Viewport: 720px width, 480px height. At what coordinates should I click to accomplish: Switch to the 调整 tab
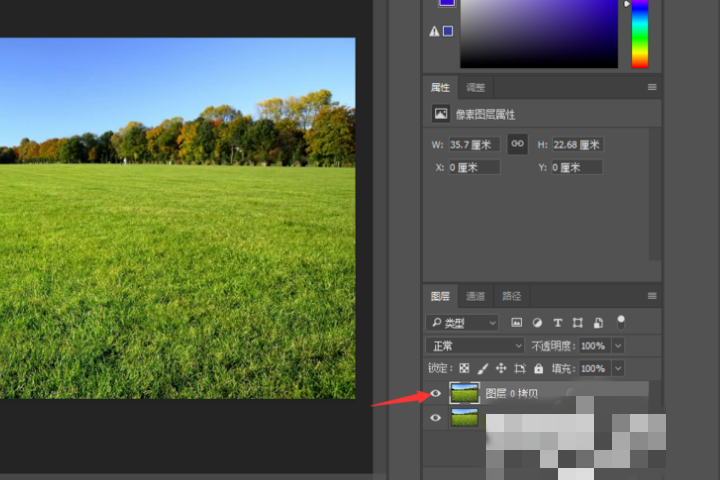[x=475, y=87]
